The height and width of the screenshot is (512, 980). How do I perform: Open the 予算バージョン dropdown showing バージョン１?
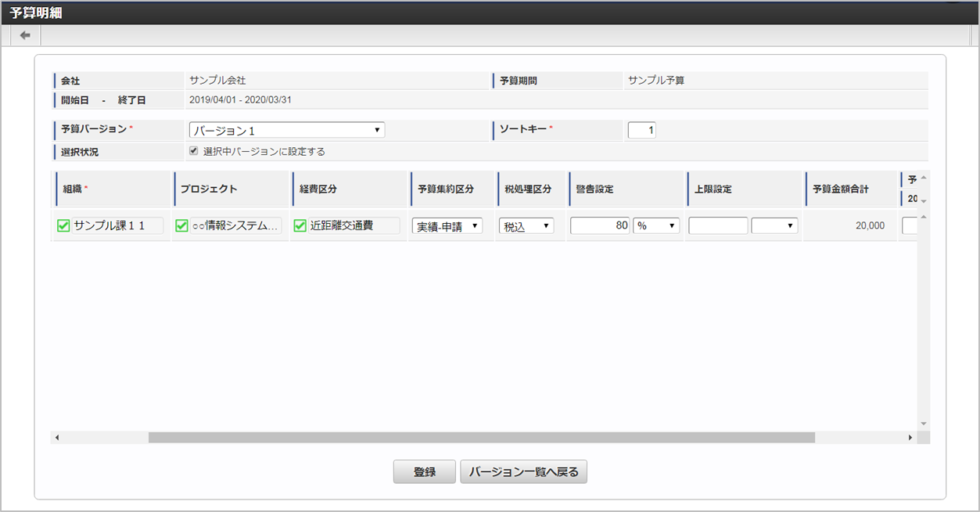(286, 129)
